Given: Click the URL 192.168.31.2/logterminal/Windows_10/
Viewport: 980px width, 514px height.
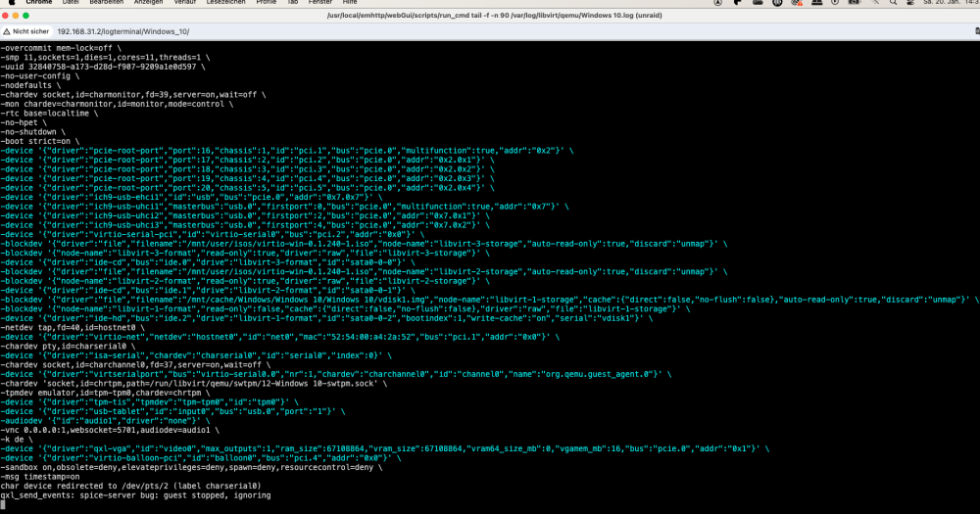Looking at the screenshot, I should [123, 32].
